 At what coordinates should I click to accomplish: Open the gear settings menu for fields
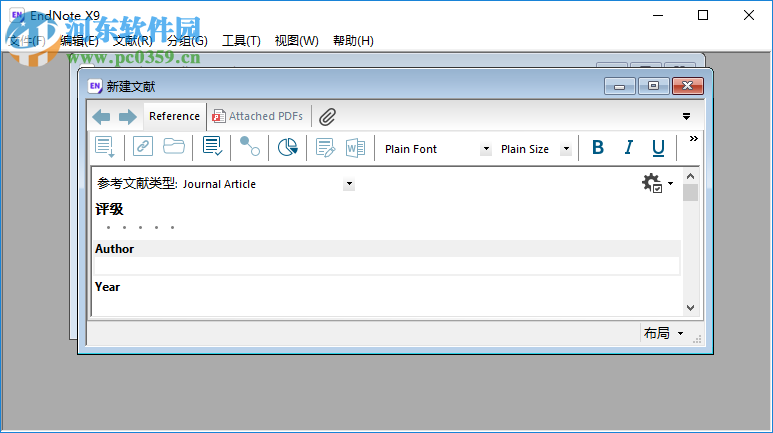tap(657, 183)
